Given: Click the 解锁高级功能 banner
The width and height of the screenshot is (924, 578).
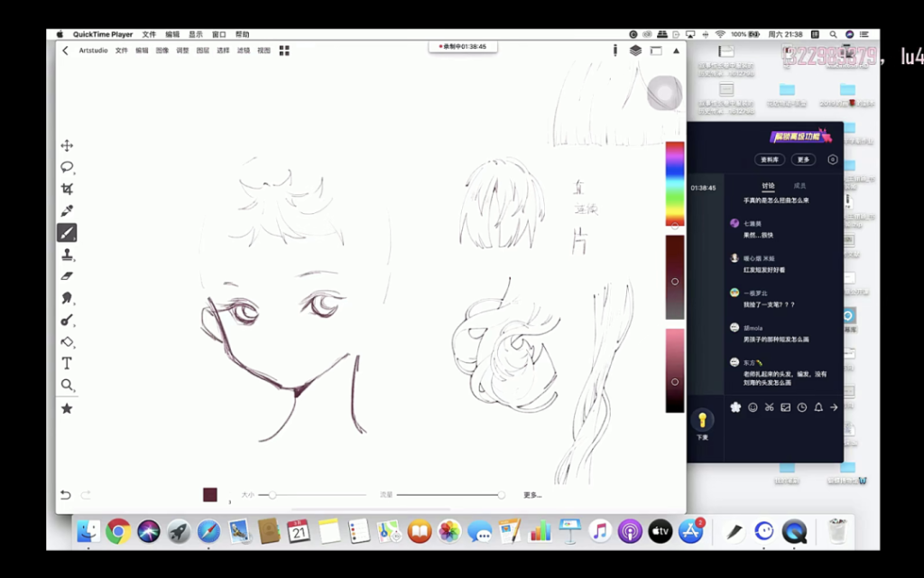Looking at the screenshot, I should (800, 137).
